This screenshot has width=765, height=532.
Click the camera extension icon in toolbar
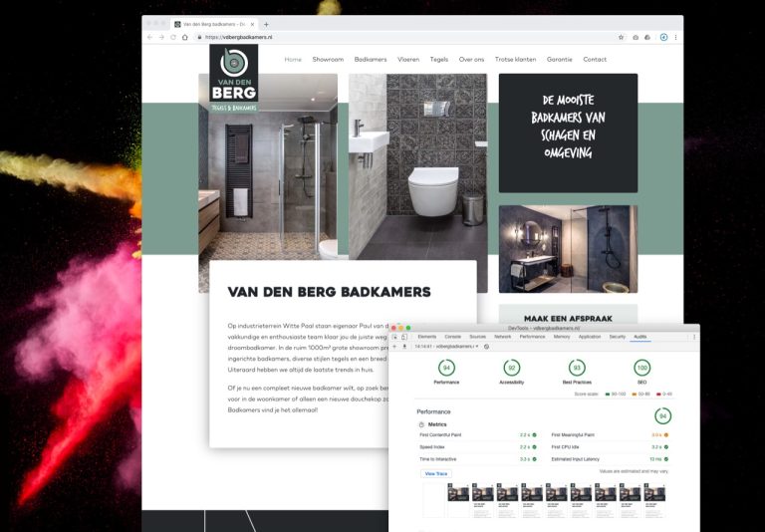pyautogui.click(x=636, y=37)
